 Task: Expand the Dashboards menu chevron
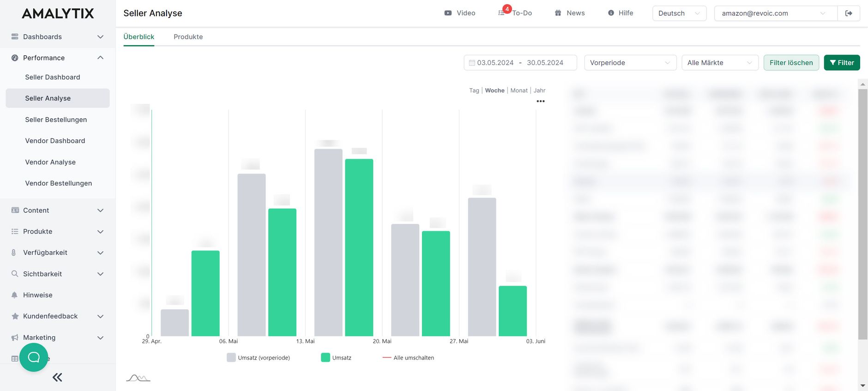click(100, 36)
